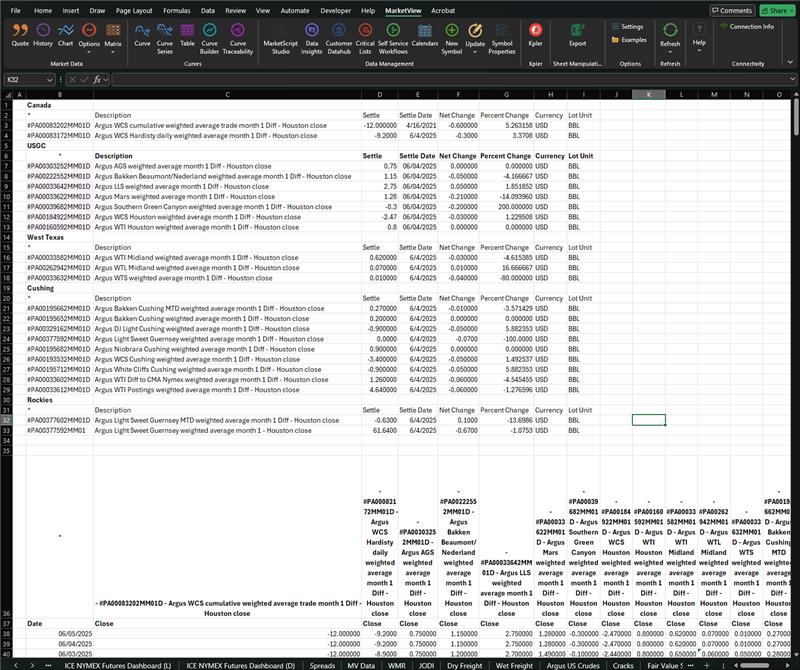Click into the formula bar
This screenshot has height=670, width=800.
click(x=449, y=80)
